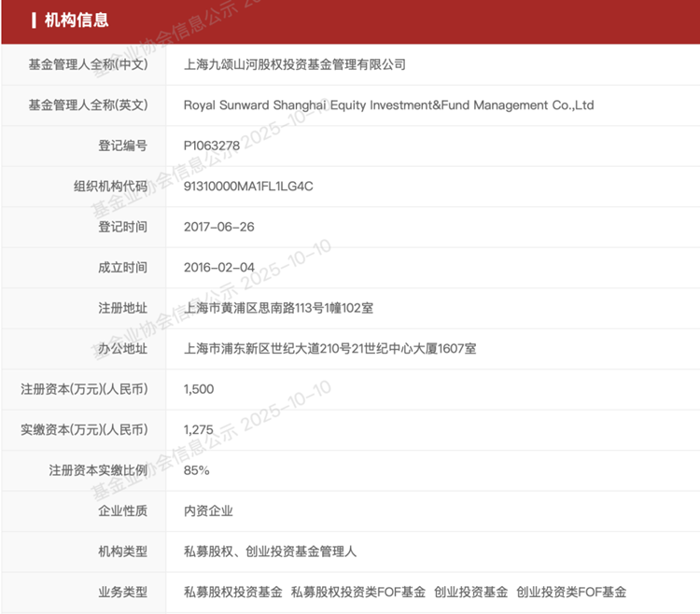Click the white bar icon beside 机构信息

click(34, 20)
